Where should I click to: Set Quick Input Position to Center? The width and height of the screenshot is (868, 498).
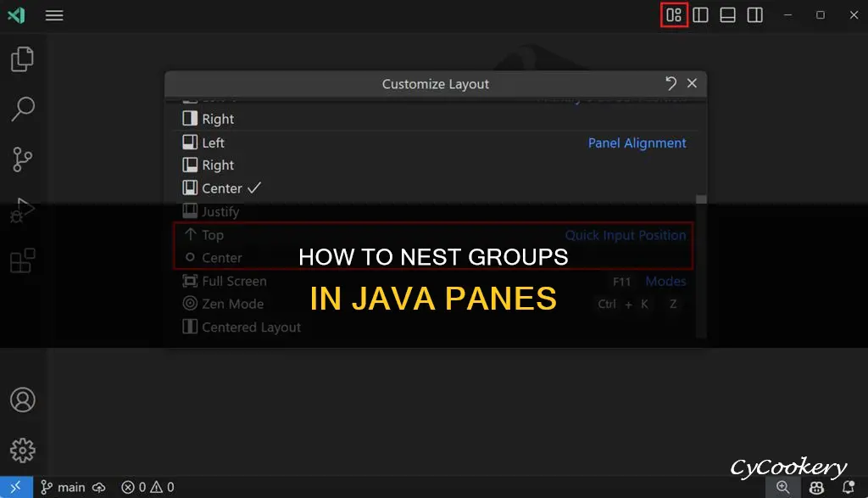point(435,258)
